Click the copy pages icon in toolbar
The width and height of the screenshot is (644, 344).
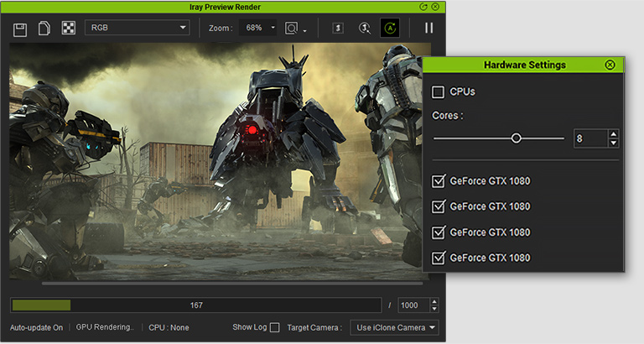(x=44, y=29)
